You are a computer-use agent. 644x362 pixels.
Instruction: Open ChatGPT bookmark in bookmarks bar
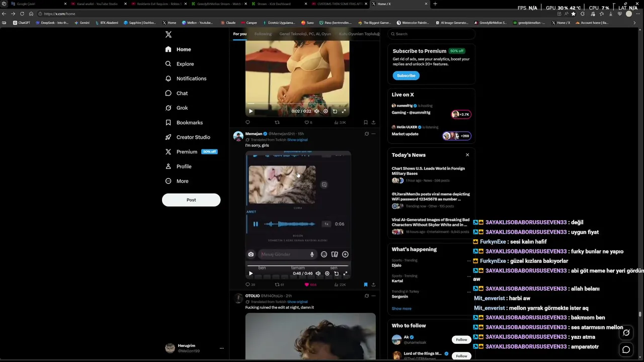(22, 23)
